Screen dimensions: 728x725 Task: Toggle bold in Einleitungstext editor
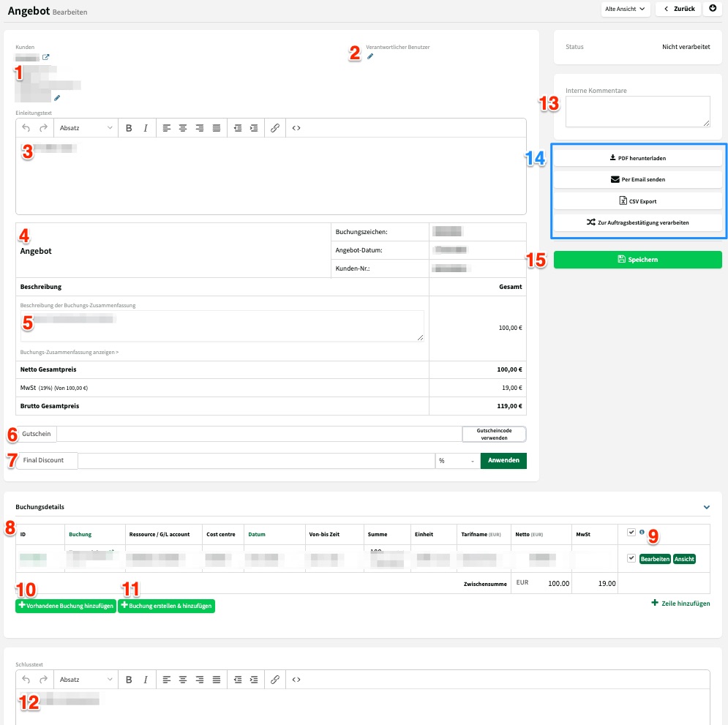tap(129, 128)
